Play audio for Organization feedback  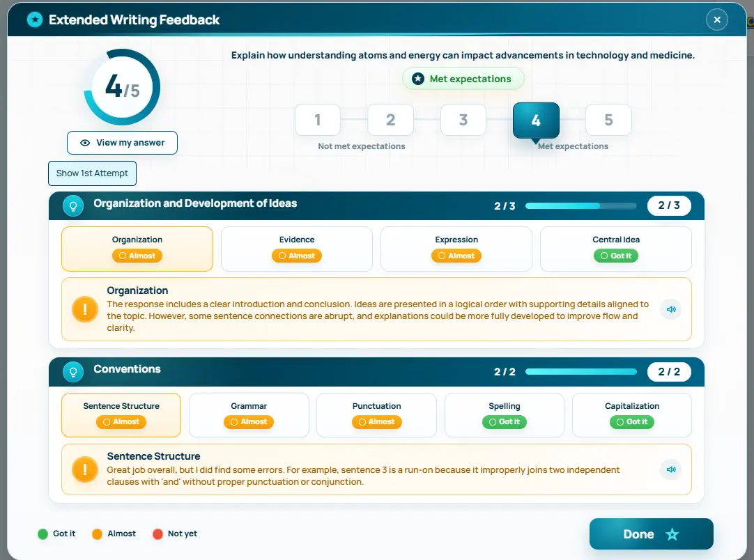click(x=671, y=309)
